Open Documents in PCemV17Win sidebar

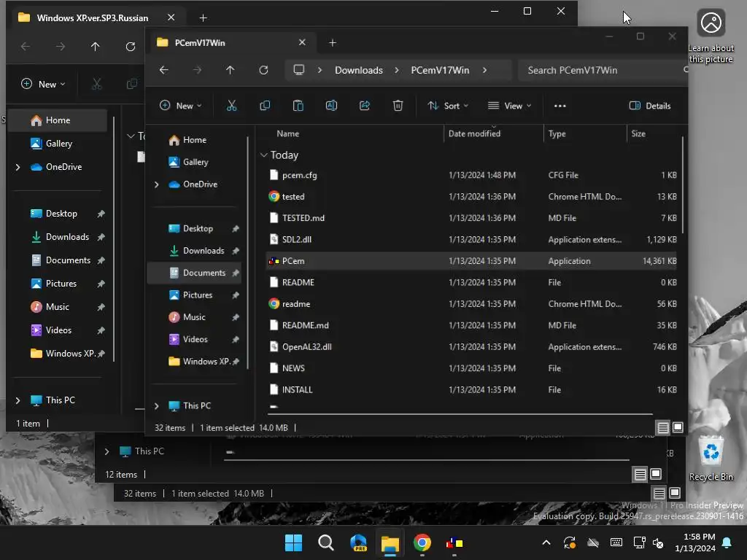194,273
